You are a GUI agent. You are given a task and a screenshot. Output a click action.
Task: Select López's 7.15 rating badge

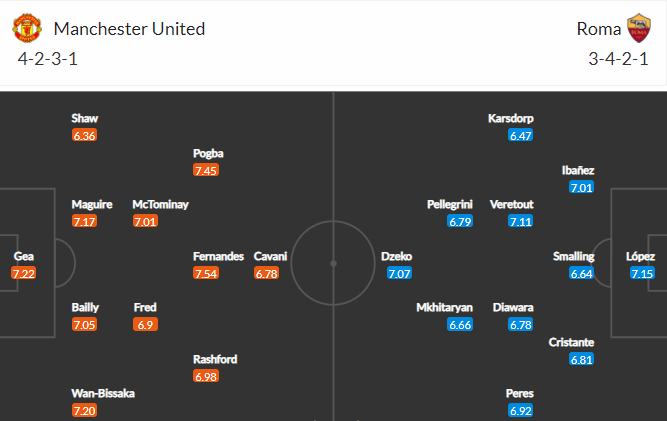642,273
